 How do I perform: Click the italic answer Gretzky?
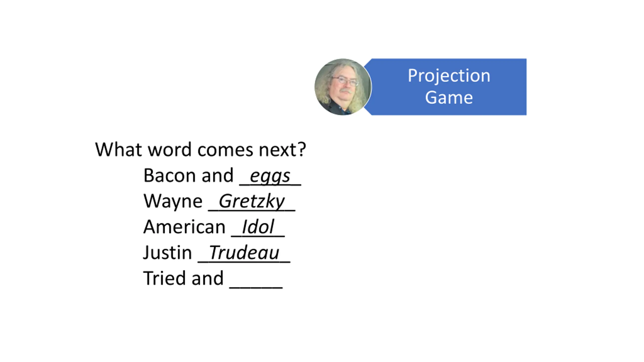[252, 202]
